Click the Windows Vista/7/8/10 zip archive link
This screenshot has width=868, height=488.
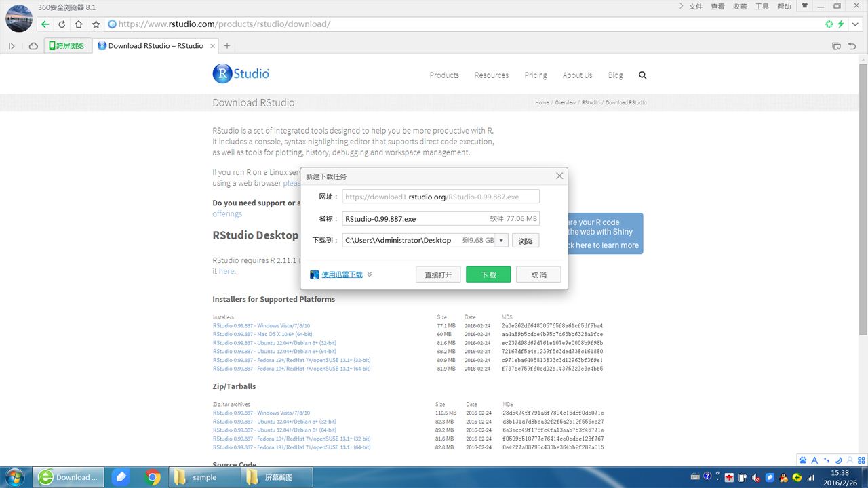coord(261,413)
